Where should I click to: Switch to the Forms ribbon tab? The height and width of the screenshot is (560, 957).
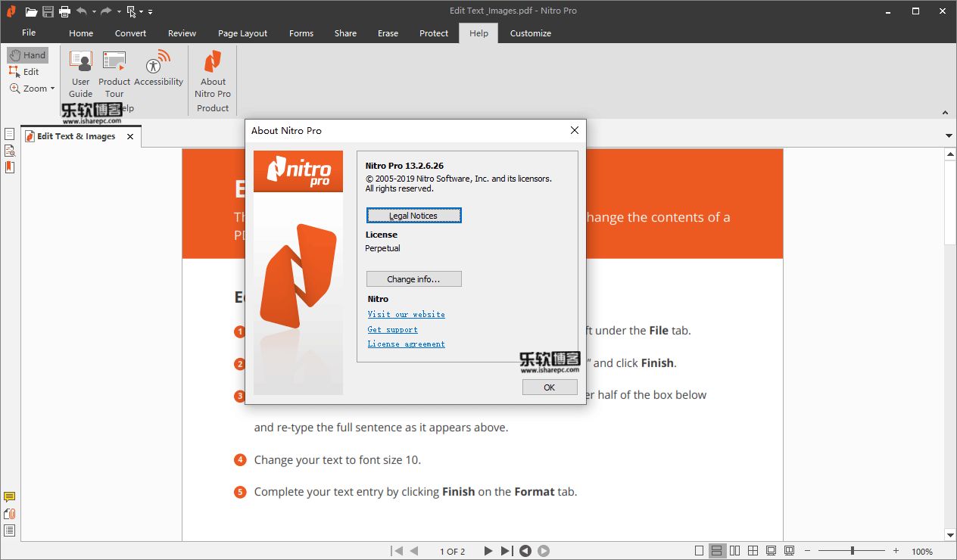[x=301, y=33]
